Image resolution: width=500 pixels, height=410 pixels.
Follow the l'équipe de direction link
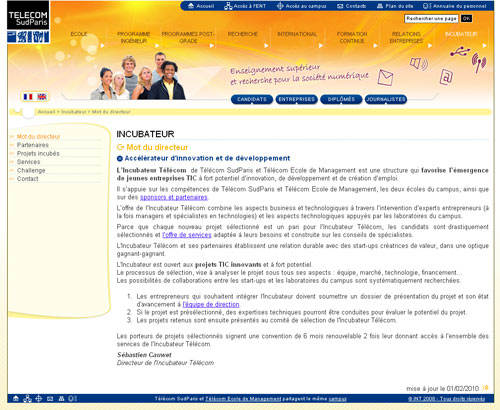pos(211,305)
